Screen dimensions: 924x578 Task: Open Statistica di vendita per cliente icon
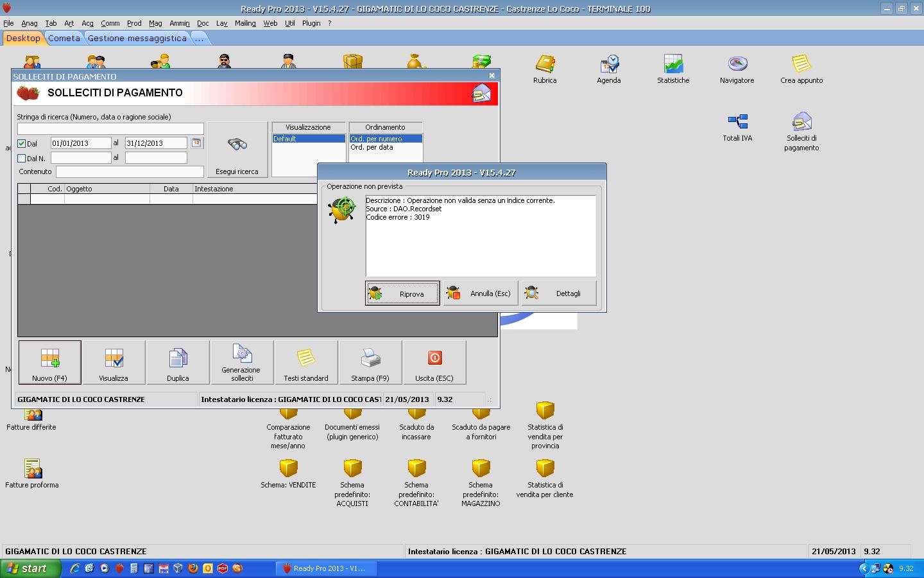pos(545,478)
